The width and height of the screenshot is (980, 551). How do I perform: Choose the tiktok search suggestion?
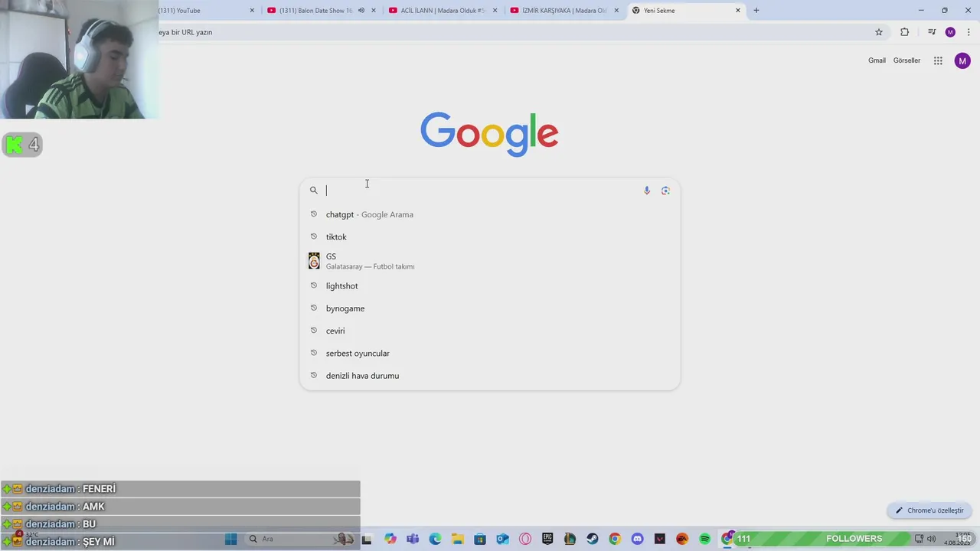click(489, 236)
